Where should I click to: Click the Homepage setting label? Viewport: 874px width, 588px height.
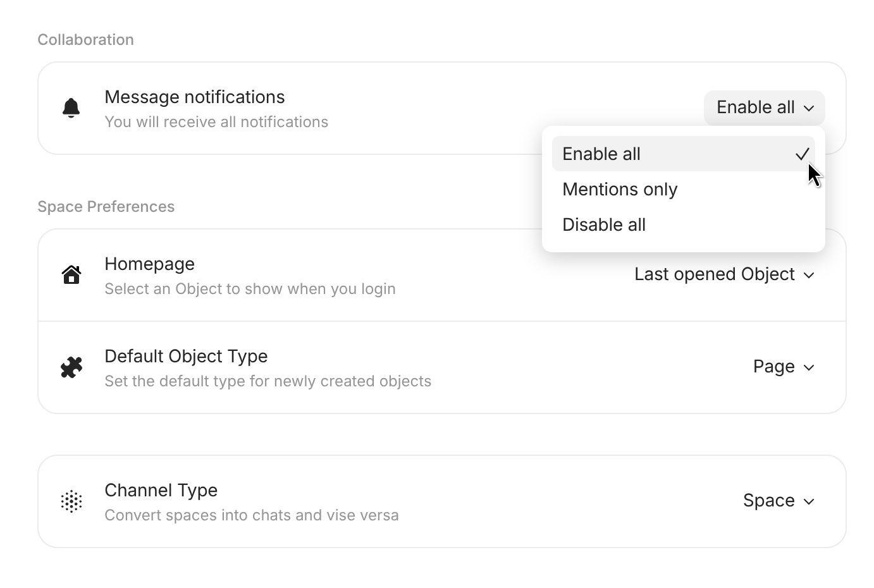click(149, 264)
